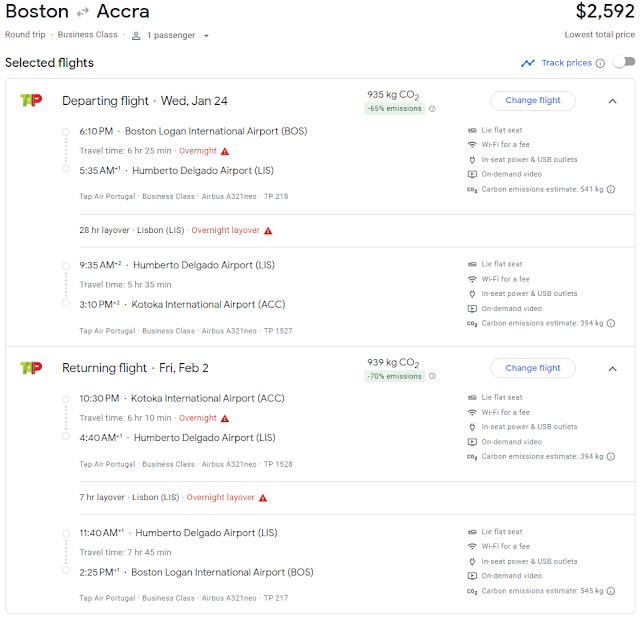Screen dimensions: 640x617
Task: Click the $2,592 lowest total price
Action: coord(605,12)
